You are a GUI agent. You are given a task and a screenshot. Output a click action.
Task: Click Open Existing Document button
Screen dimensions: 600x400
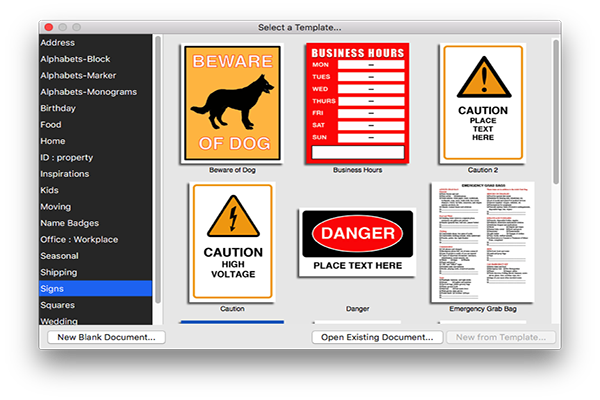tap(377, 337)
